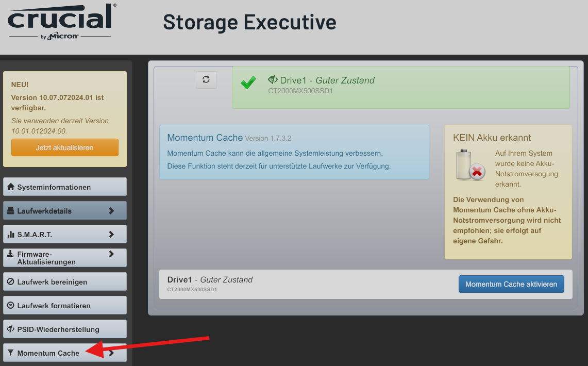This screenshot has height=366, width=588.
Task: Expand the Firmware-Aktualisierungen chevron arrow
Action: tap(111, 254)
